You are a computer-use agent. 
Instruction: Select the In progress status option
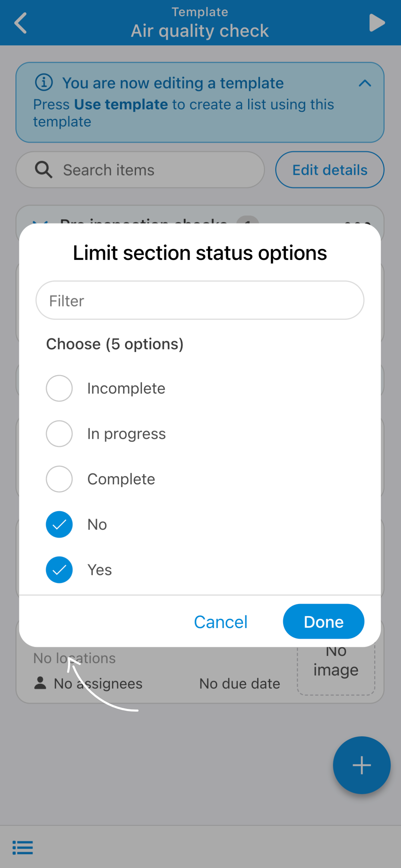(x=59, y=434)
